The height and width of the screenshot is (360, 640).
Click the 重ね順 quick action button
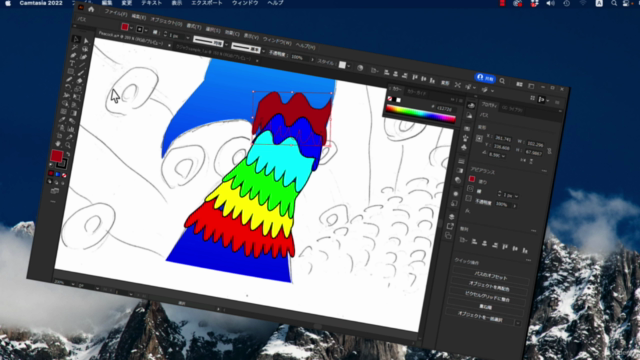click(x=485, y=307)
